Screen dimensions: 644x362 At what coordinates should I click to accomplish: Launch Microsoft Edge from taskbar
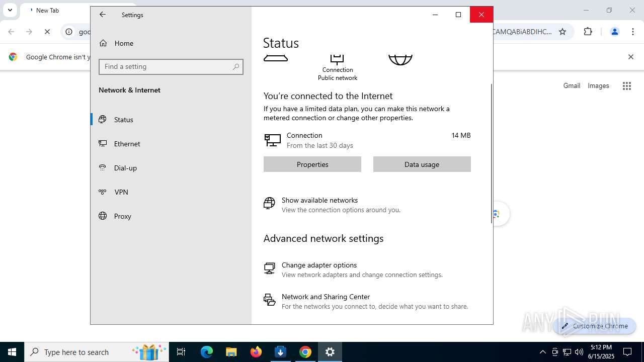(207, 352)
